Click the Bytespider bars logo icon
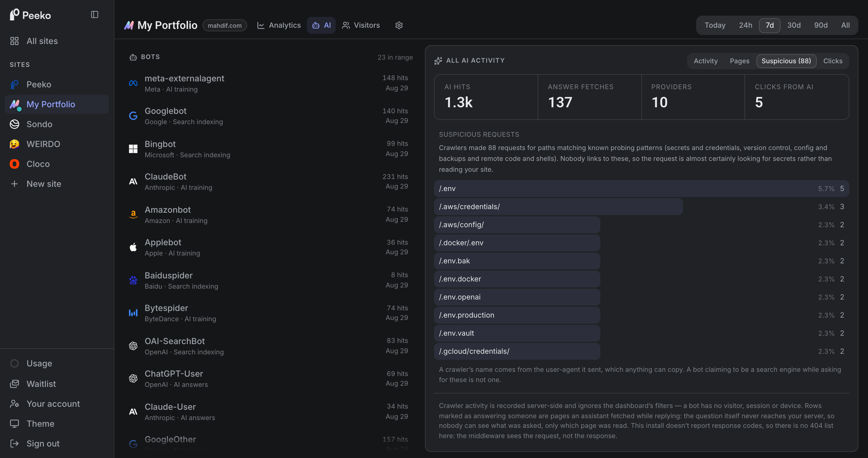The width and height of the screenshot is (868, 458). pos(133,313)
